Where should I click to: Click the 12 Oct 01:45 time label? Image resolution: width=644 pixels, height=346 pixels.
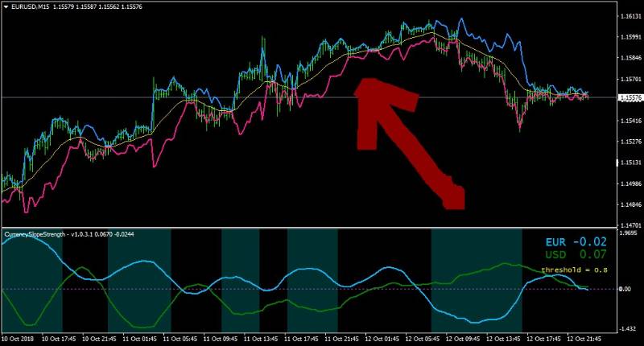[382, 339]
